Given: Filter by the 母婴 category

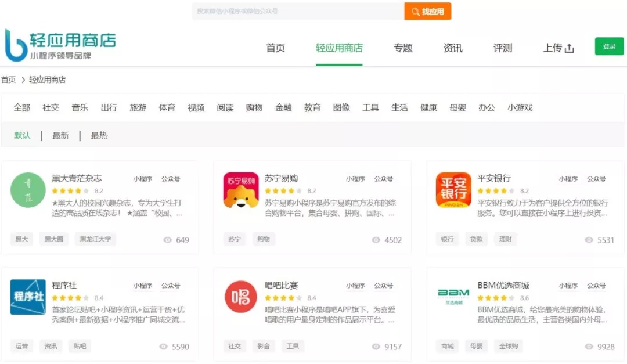Looking at the screenshot, I should [458, 107].
